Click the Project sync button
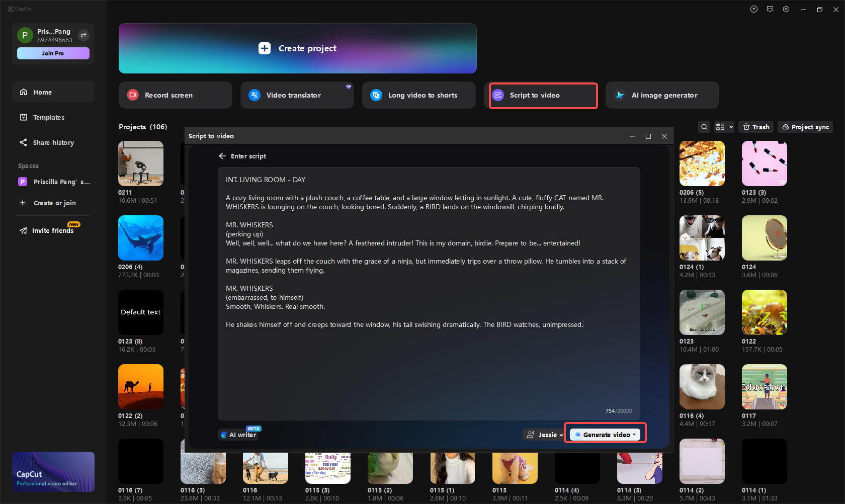 tap(805, 127)
